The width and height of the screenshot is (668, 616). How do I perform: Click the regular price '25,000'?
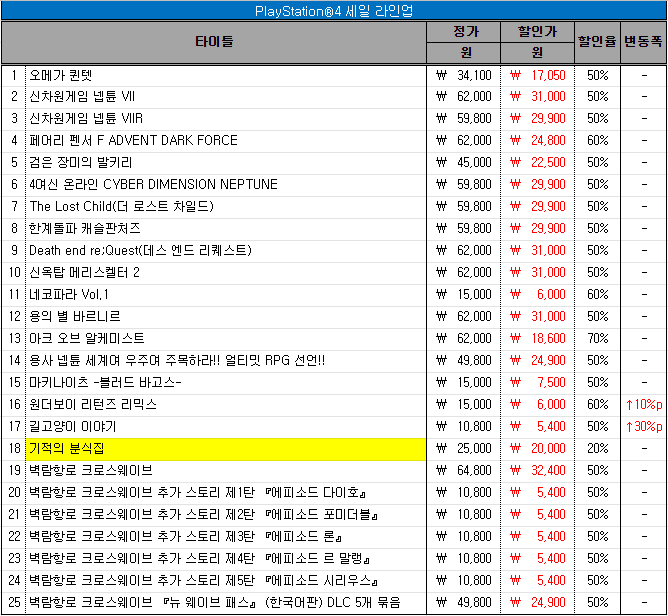tap(474, 449)
